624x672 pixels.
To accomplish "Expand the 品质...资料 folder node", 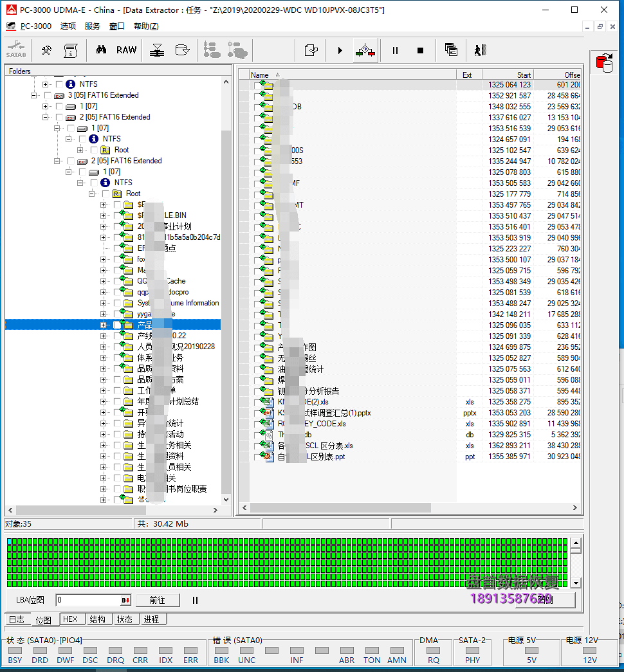I will (104, 368).
